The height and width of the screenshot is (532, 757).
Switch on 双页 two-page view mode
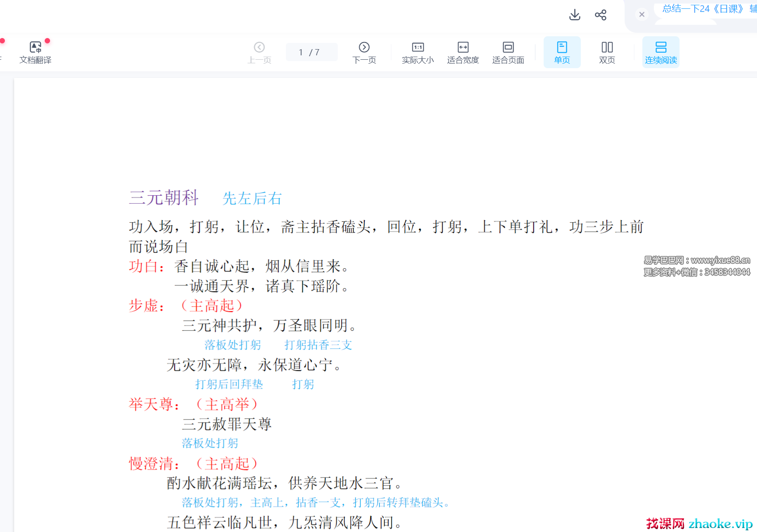tap(606, 52)
